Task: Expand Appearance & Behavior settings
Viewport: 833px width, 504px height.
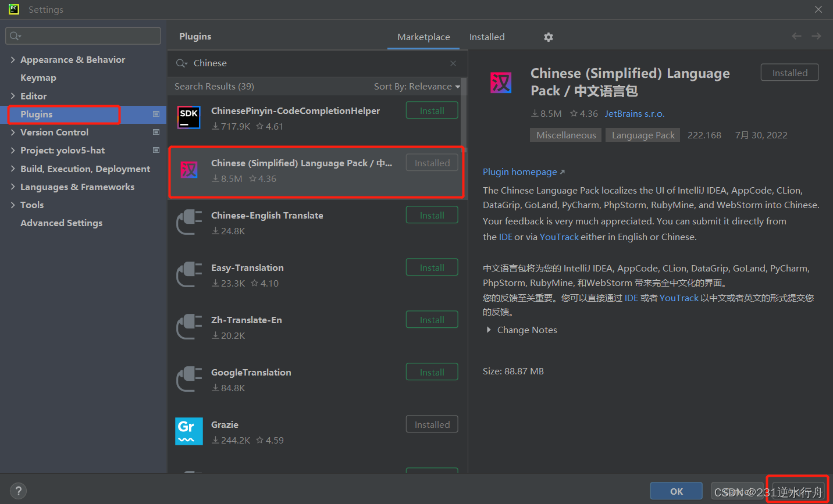Action: (x=13, y=60)
